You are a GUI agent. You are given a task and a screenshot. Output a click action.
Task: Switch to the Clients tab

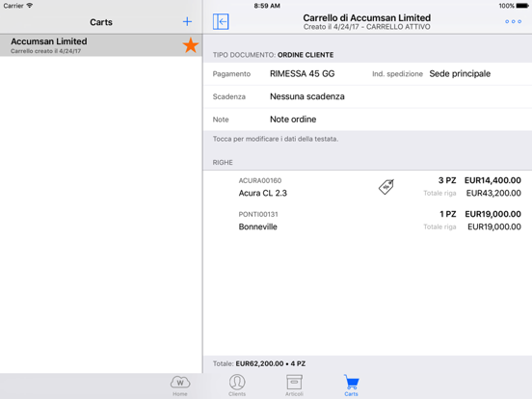(237, 386)
